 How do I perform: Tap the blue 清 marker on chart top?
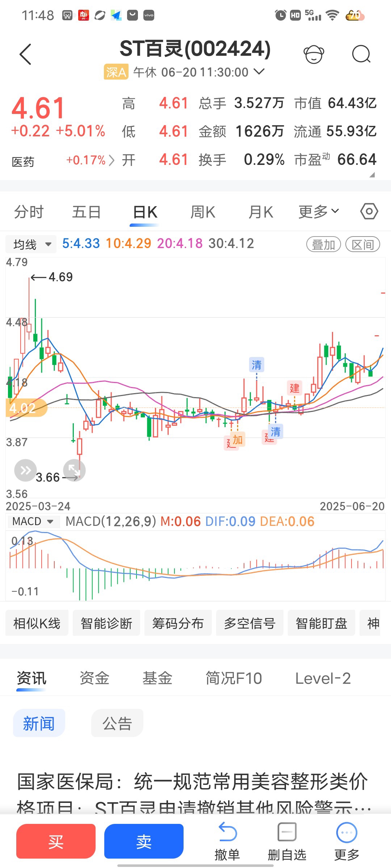[x=257, y=365]
